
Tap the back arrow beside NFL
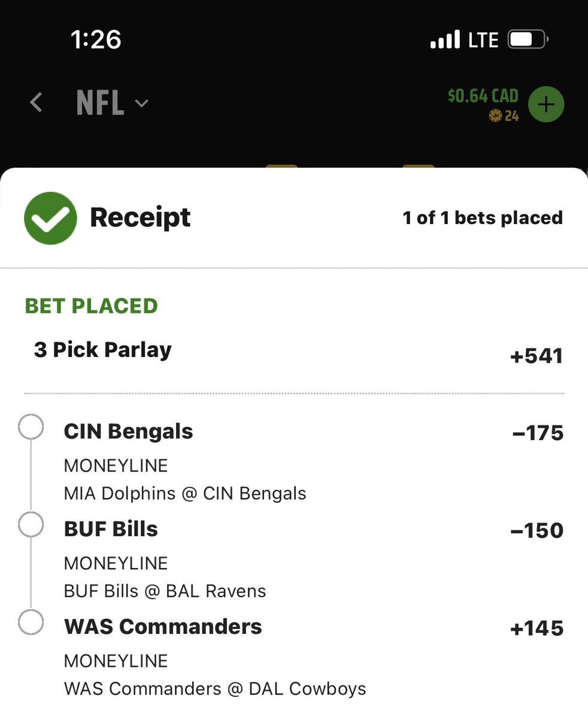37,103
